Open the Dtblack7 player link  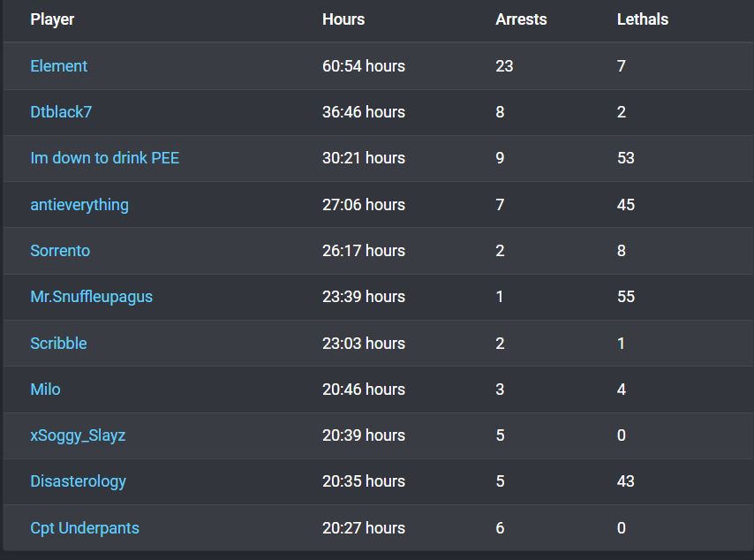(x=61, y=112)
